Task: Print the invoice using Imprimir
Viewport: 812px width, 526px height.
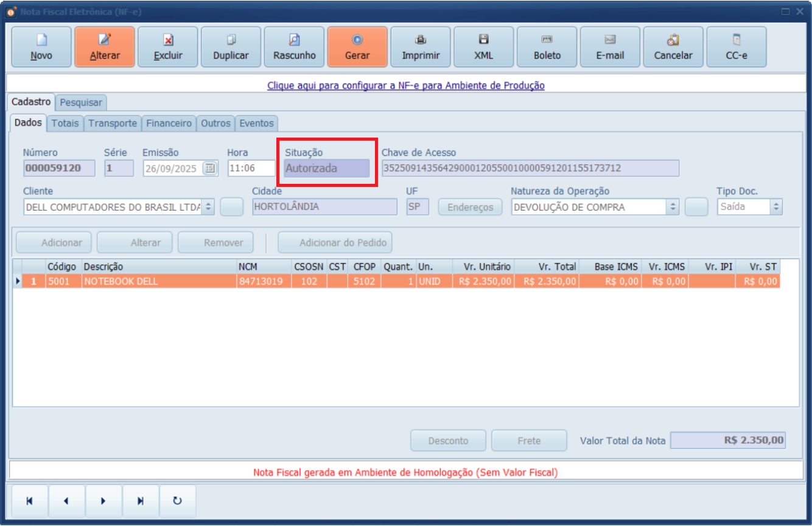Action: pyautogui.click(x=421, y=47)
